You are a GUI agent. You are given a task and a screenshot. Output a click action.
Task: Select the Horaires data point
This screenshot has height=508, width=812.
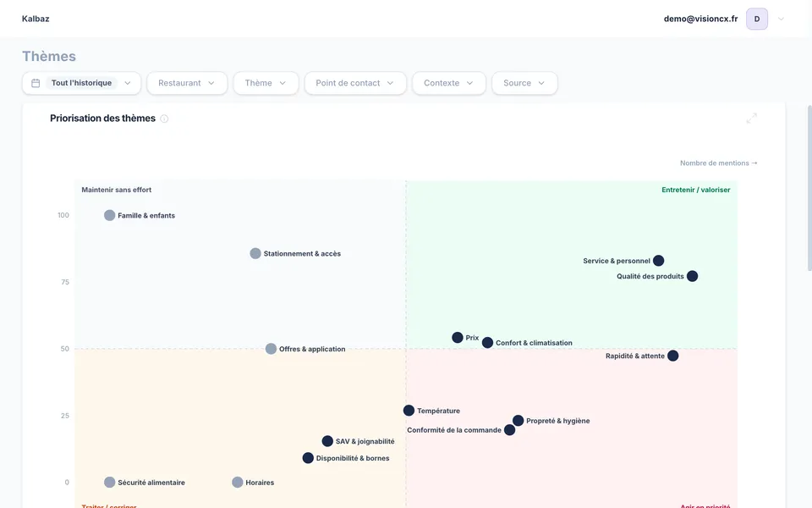tap(237, 483)
